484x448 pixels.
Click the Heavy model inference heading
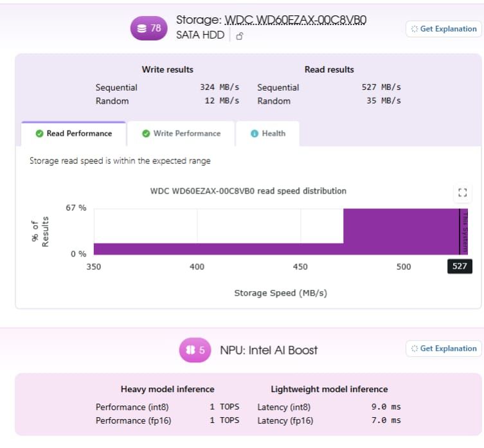[x=168, y=389]
